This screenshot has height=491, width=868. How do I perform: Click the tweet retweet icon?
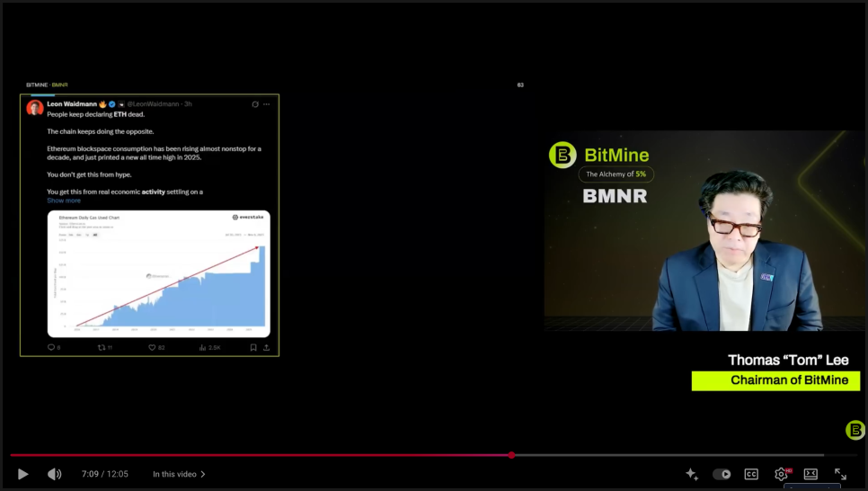[x=102, y=347]
